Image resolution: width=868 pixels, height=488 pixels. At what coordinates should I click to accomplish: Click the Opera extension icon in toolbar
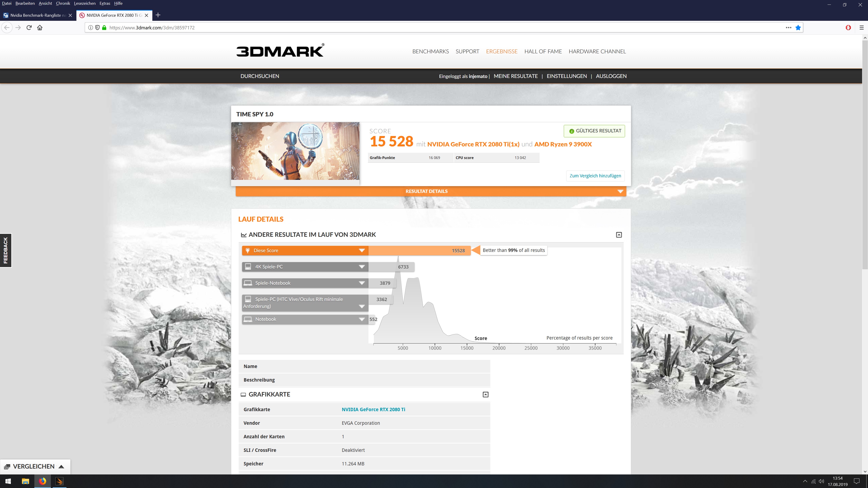[x=848, y=28]
